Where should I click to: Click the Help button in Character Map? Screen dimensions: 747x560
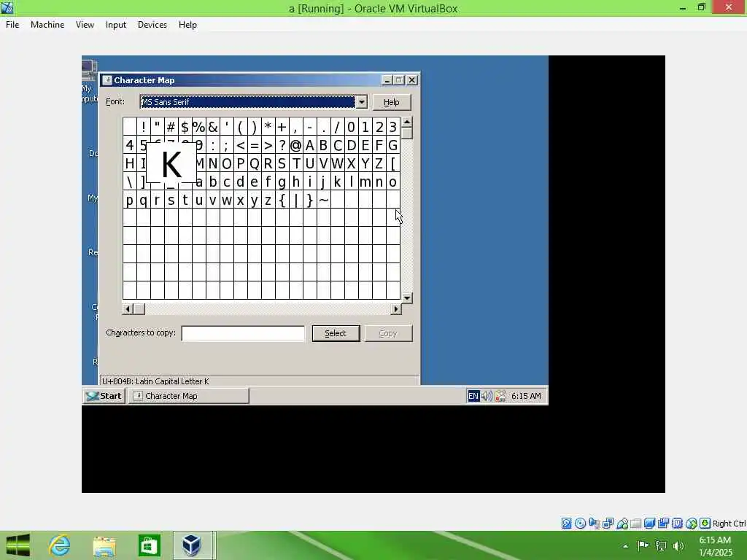tap(392, 102)
